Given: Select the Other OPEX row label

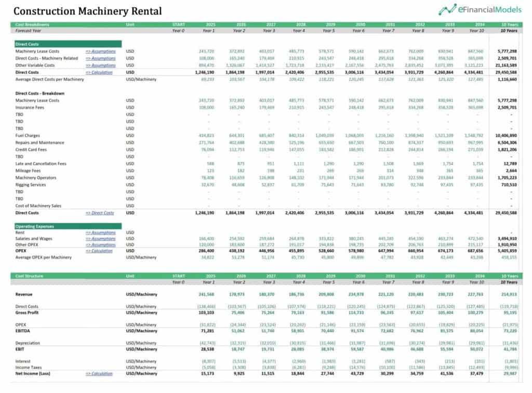Looking at the screenshot, I should [x=27, y=245].
